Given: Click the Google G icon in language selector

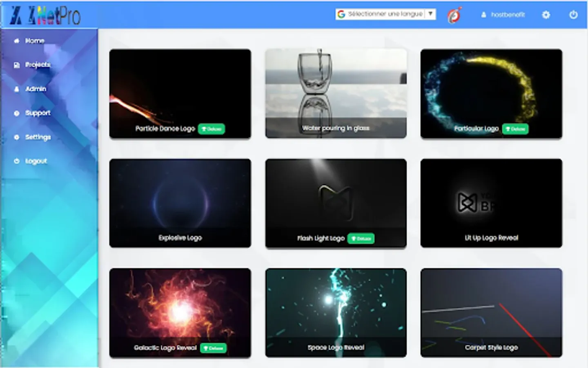Looking at the screenshot, I should click(341, 14).
